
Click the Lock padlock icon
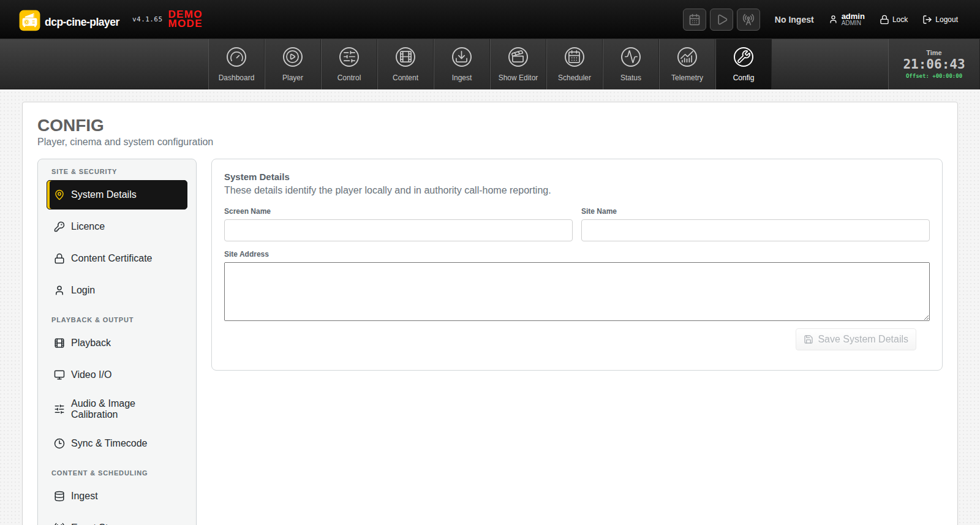(884, 20)
